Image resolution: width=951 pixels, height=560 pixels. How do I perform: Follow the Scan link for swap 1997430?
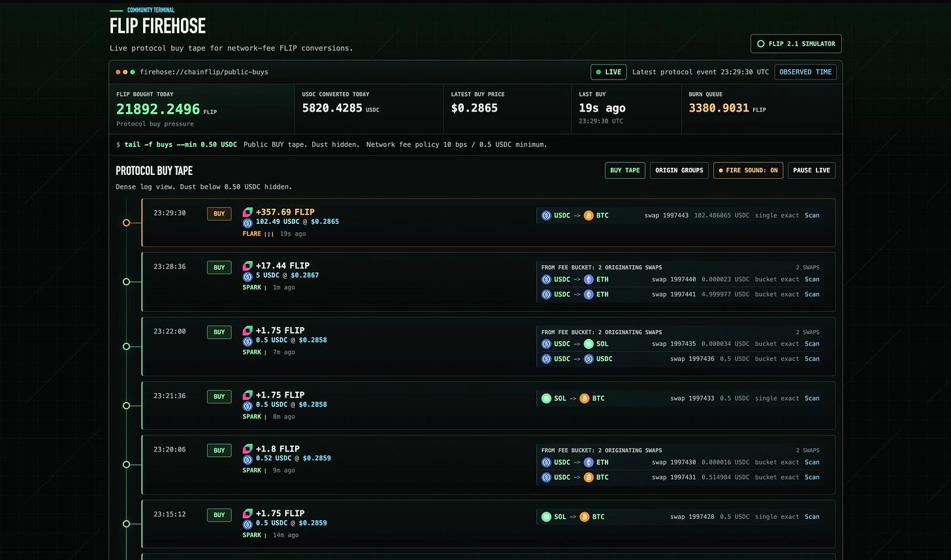coord(812,462)
